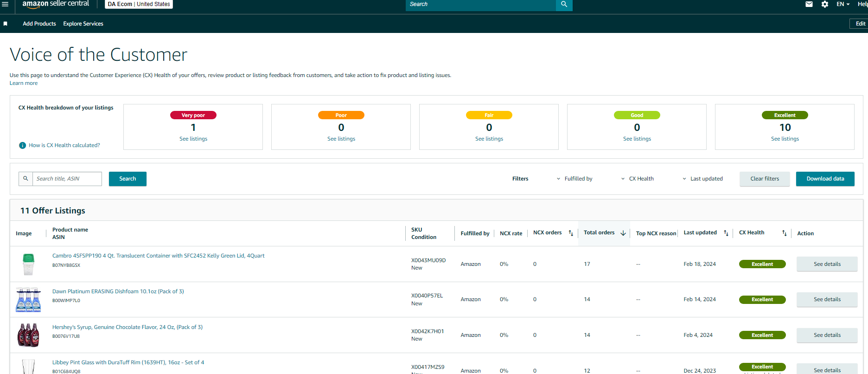Click the Edit button in navigation bar
This screenshot has height=374, width=868.
(860, 24)
